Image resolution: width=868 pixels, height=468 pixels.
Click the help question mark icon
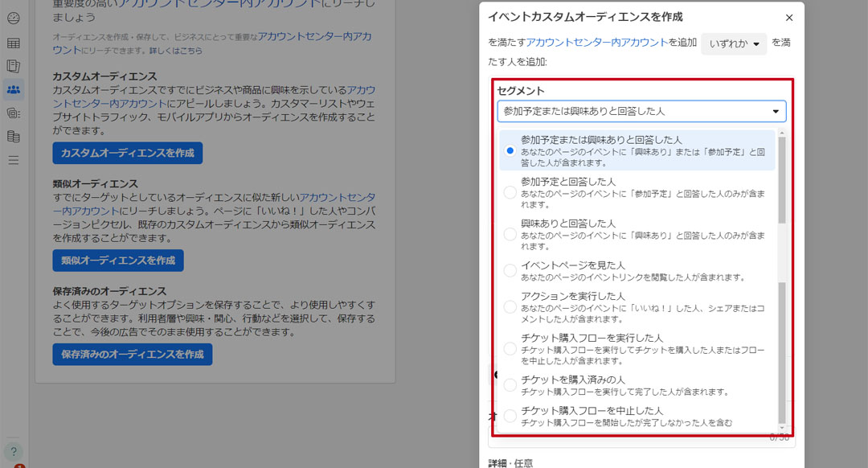tap(14, 452)
